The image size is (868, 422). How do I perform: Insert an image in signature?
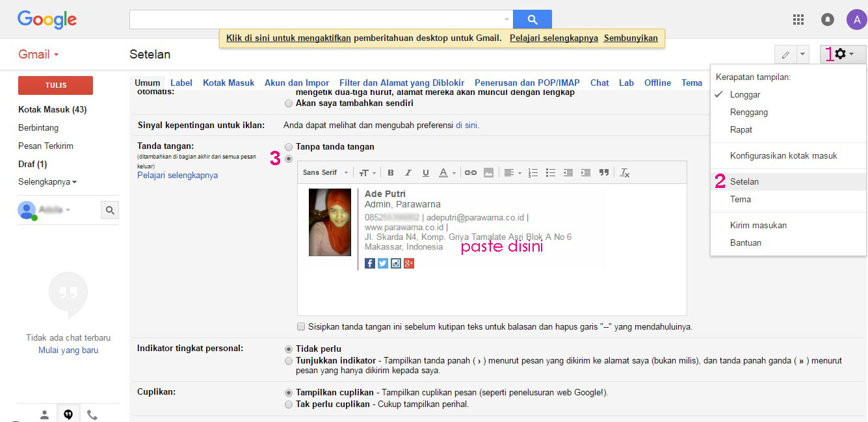[x=488, y=172]
